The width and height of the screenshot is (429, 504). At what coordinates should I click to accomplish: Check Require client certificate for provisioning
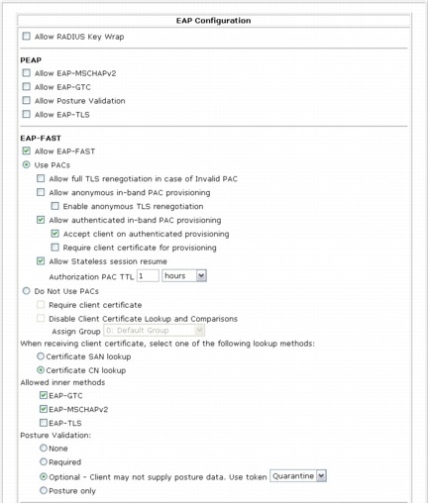(x=54, y=247)
